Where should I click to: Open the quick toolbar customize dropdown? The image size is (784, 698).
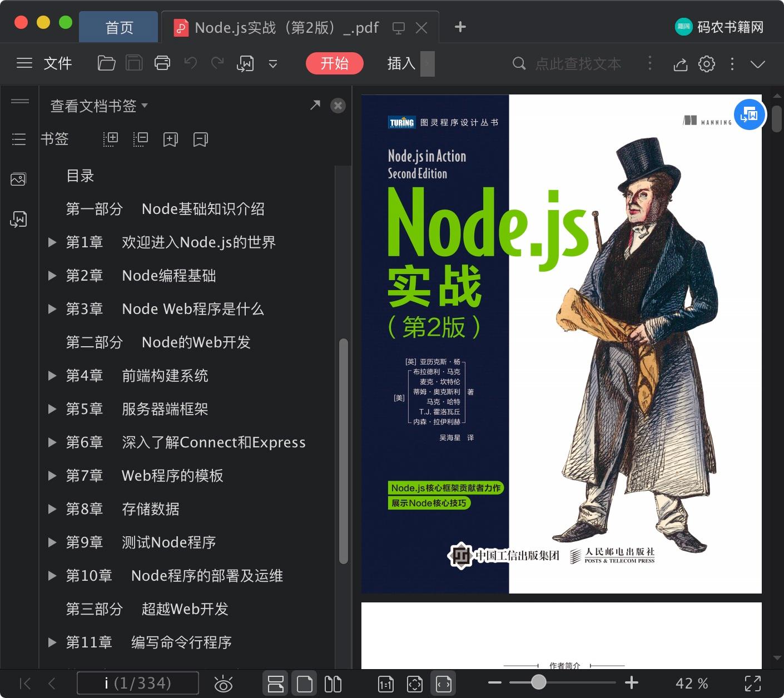(273, 64)
